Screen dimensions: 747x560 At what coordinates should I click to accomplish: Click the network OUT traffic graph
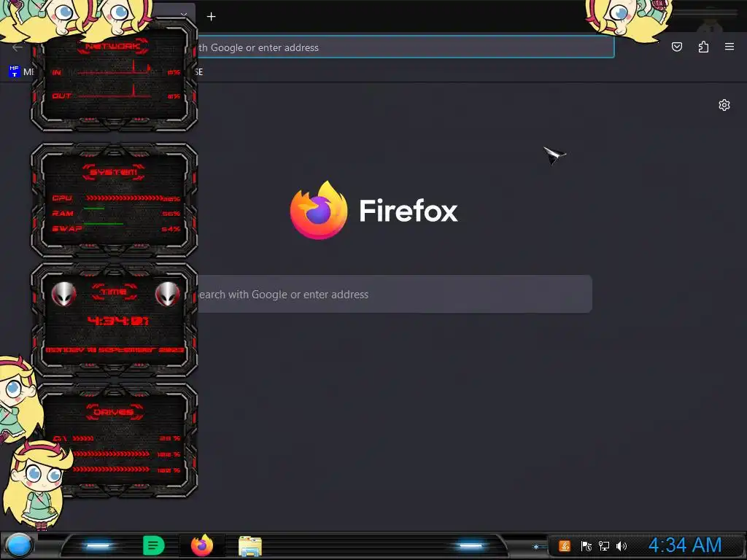[x=115, y=91]
